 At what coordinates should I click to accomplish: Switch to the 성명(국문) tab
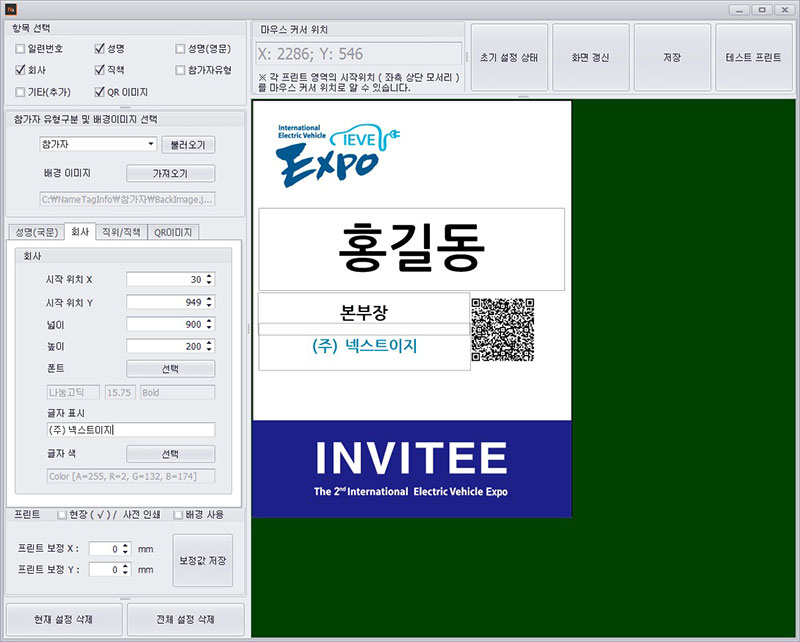point(37,233)
